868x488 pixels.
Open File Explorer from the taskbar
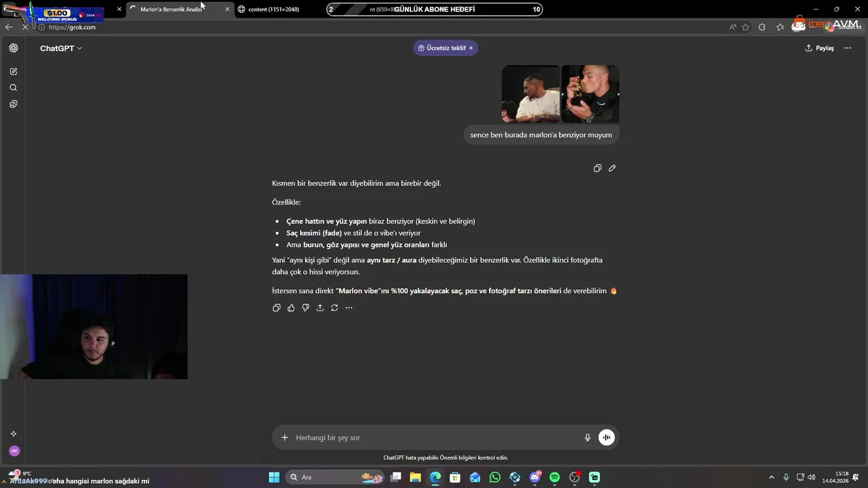[416, 477]
